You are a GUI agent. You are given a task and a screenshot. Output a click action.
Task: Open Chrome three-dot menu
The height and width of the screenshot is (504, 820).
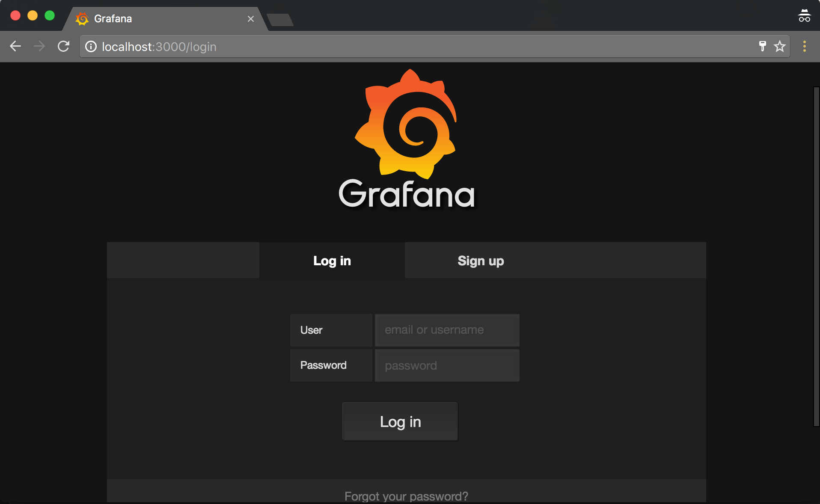pyautogui.click(x=805, y=46)
